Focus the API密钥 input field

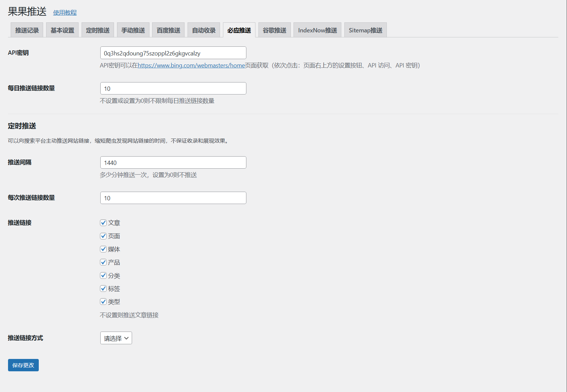click(173, 53)
